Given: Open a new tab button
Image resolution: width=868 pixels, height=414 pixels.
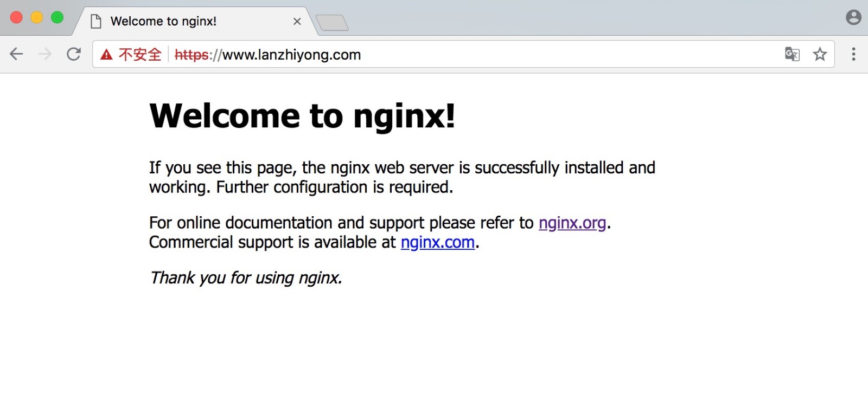Looking at the screenshot, I should 332,23.
